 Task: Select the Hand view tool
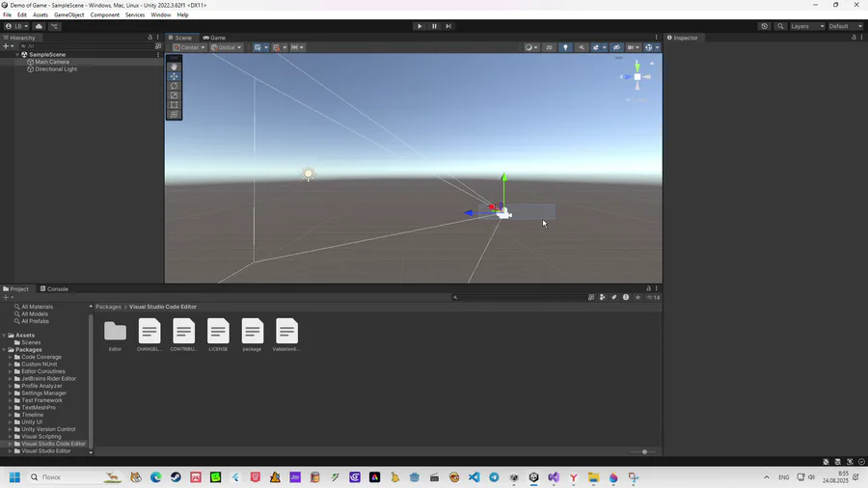tap(174, 67)
